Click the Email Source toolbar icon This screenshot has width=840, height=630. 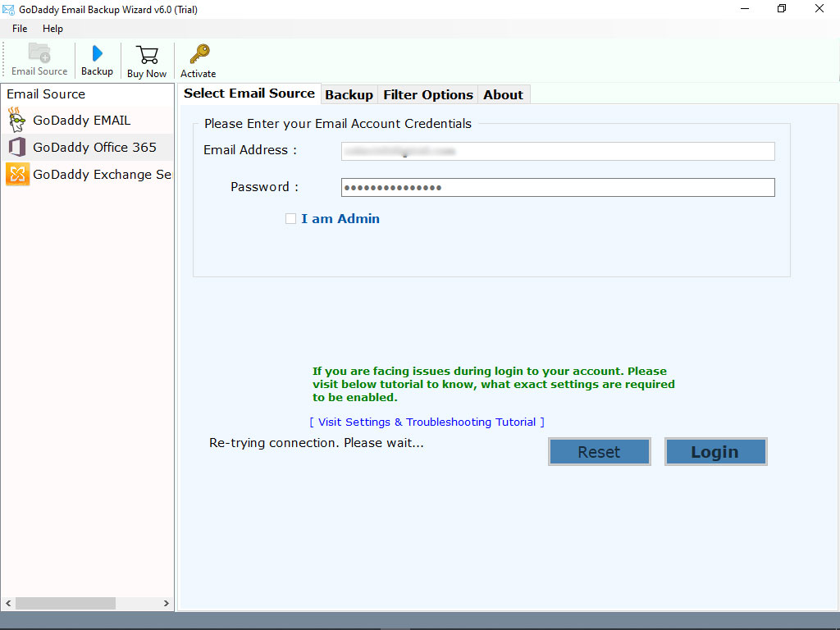click(x=39, y=52)
